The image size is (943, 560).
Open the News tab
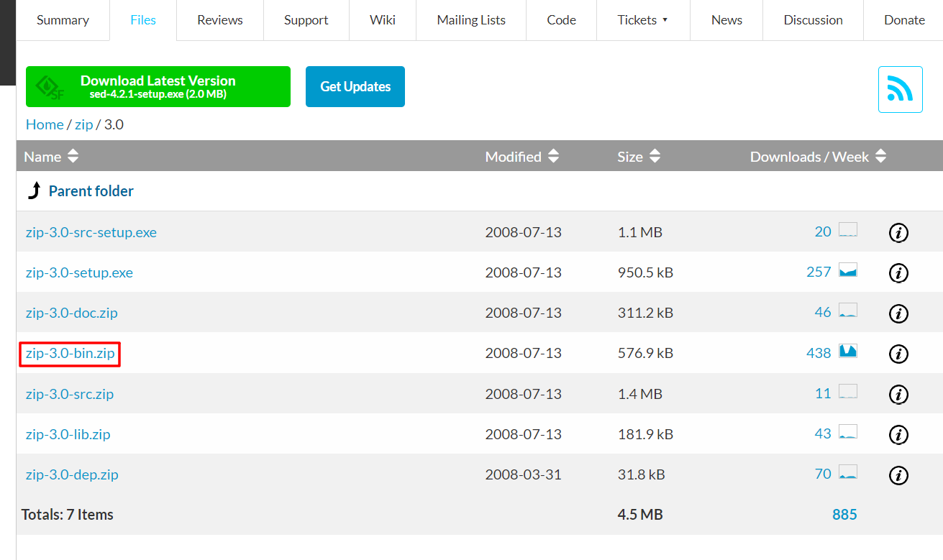[726, 20]
